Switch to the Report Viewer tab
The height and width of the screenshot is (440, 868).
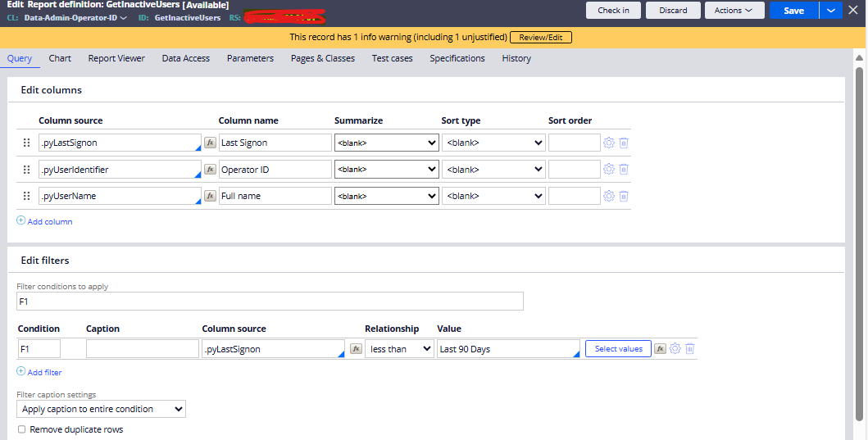[x=116, y=58]
